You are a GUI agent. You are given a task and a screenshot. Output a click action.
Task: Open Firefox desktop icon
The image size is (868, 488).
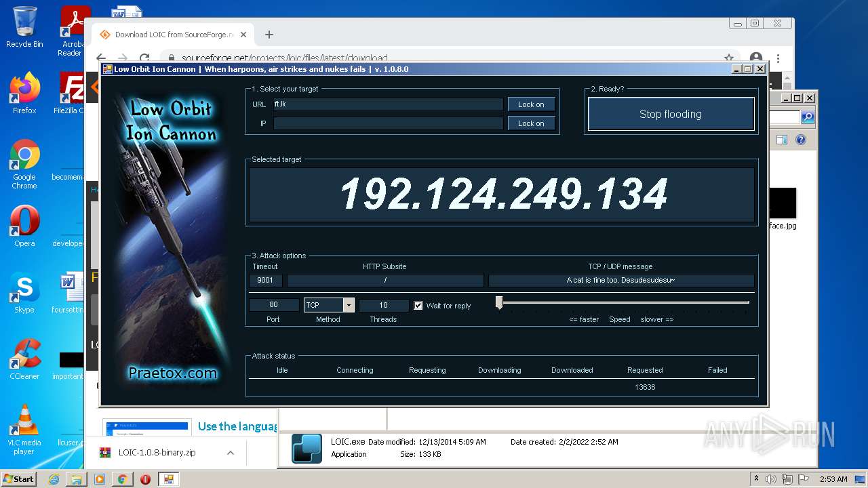coord(24,93)
